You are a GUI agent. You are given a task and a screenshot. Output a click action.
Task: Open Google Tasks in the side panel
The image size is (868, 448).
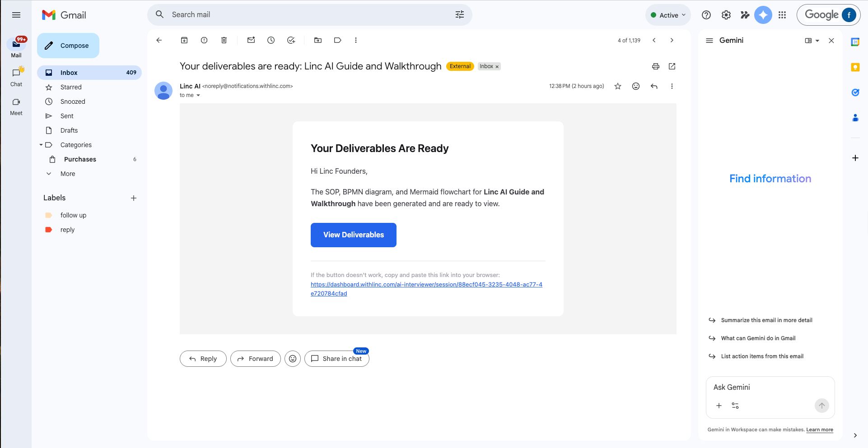(x=855, y=92)
